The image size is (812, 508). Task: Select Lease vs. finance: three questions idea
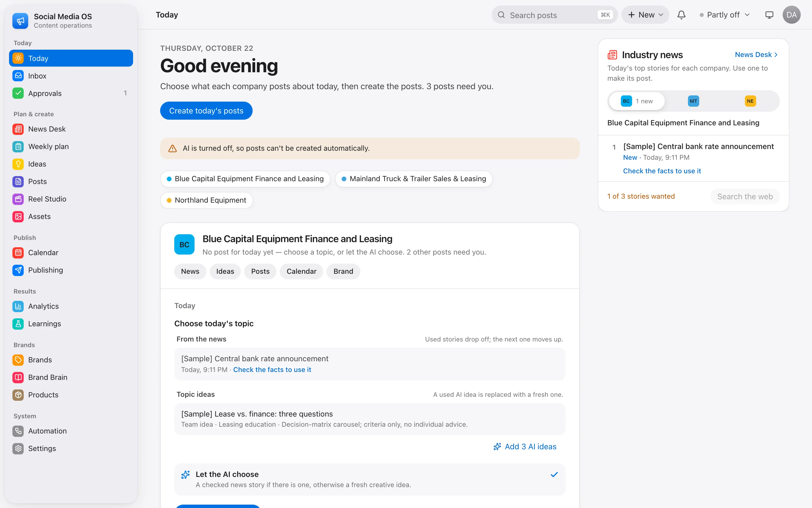(370, 419)
